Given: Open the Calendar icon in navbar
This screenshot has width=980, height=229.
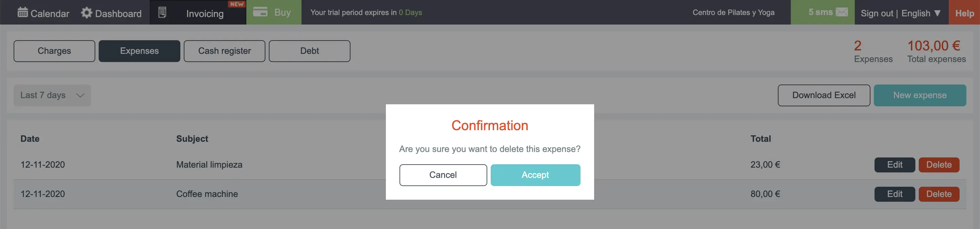Looking at the screenshot, I should coord(22,12).
